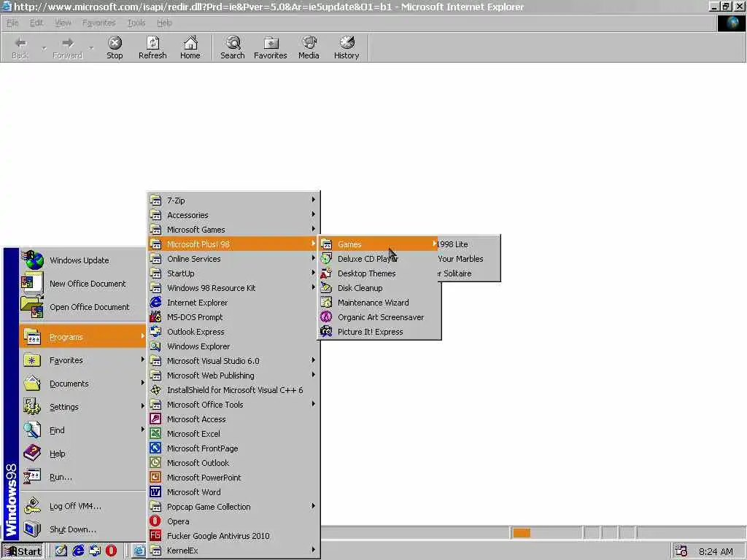
Task: Open Documents in the Start menu
Action: pyautogui.click(x=83, y=384)
